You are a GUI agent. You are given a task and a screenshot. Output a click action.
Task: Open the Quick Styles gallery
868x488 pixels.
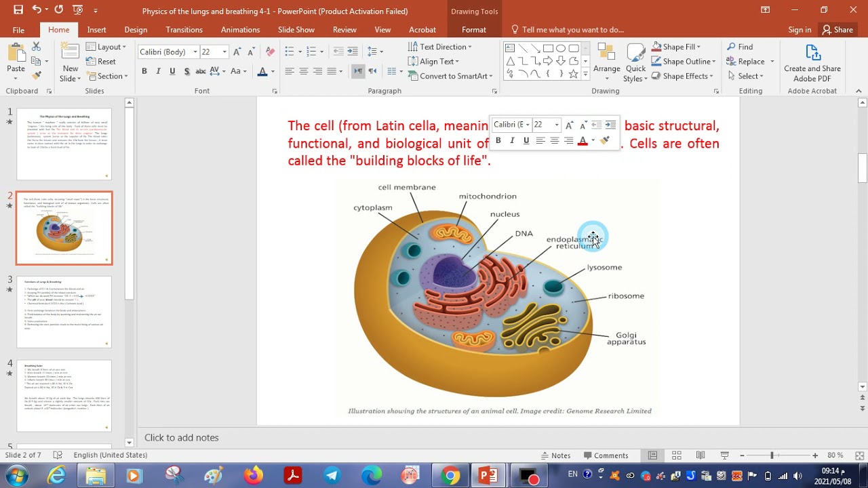point(635,62)
